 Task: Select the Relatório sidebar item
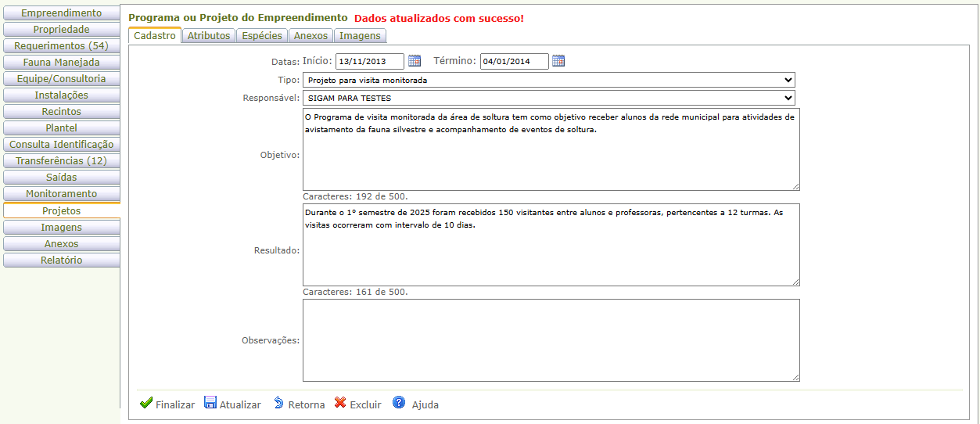tap(61, 261)
